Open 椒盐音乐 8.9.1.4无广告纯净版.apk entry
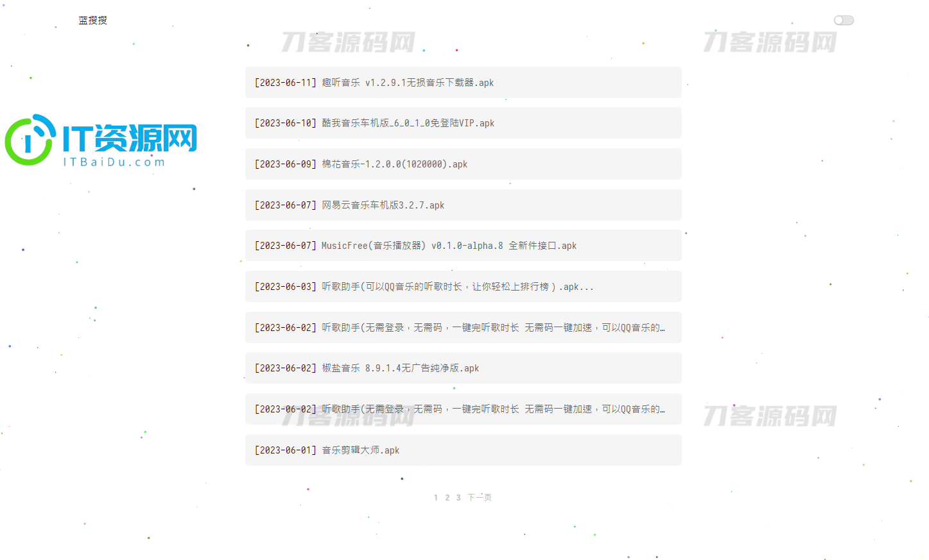929x560 pixels. click(464, 368)
